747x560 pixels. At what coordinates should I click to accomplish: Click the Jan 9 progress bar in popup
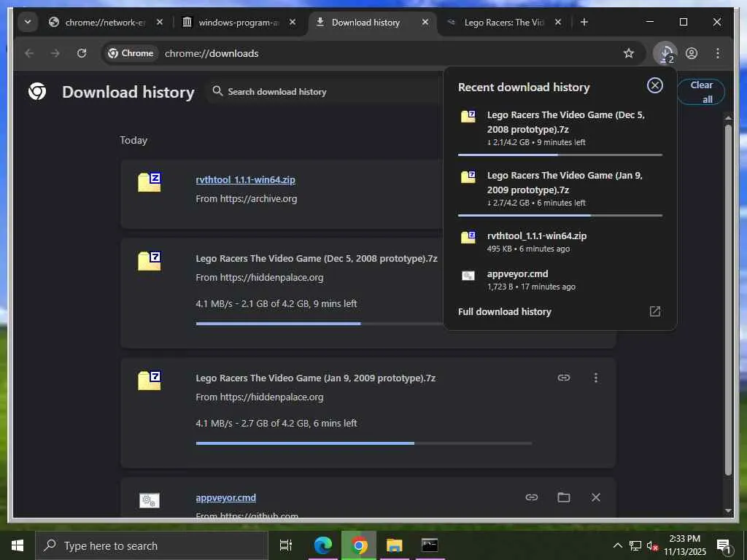point(560,215)
